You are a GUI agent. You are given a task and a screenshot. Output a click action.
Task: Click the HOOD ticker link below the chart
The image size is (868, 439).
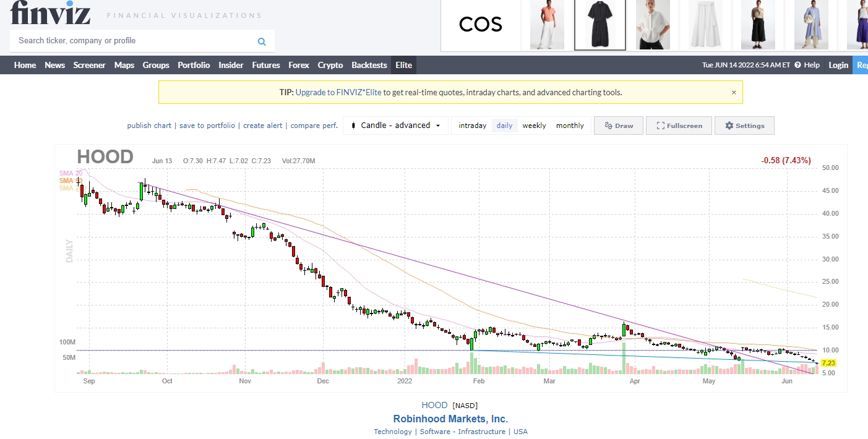click(434, 406)
